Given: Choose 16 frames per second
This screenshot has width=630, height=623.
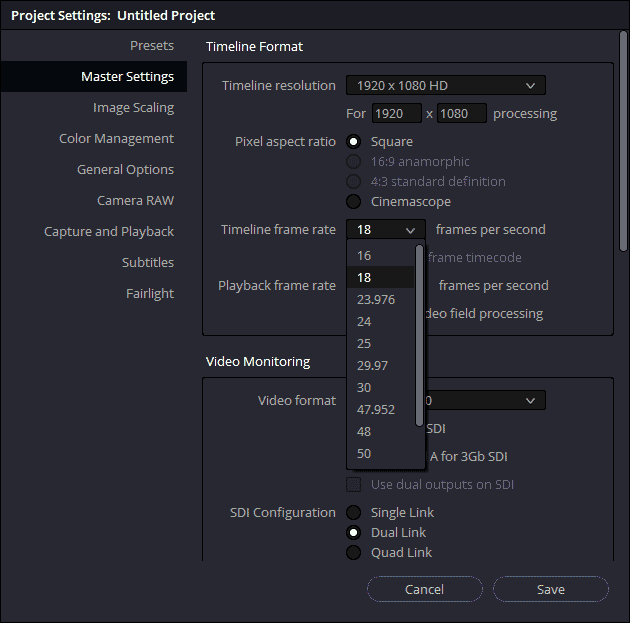Looking at the screenshot, I should coord(380,255).
